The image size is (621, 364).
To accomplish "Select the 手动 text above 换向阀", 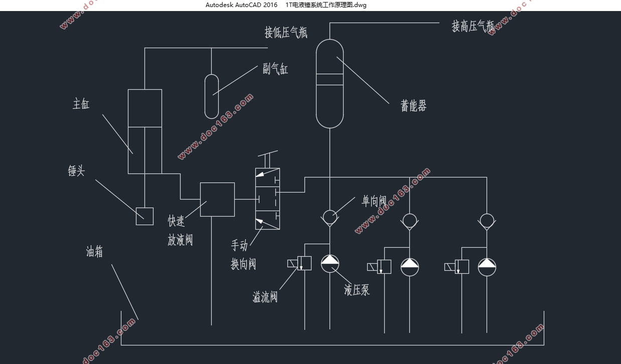I will pos(239,245).
